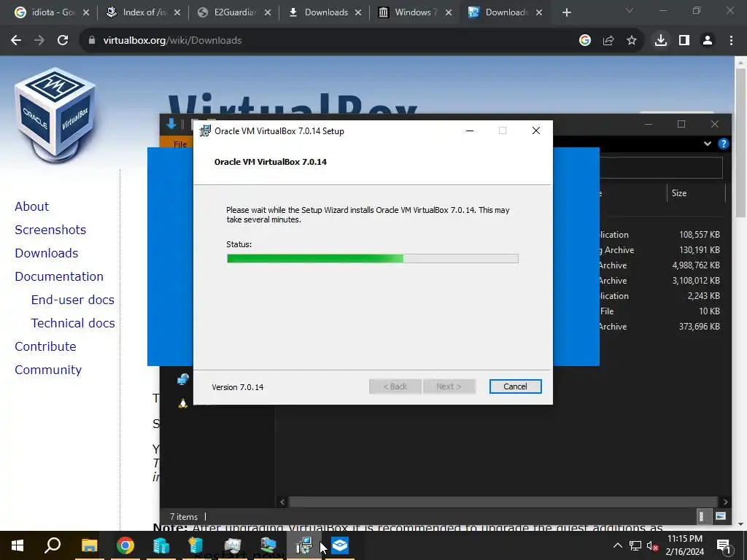Select the file row sized 108,557 KB
The width and height of the screenshot is (747, 560).
click(x=662, y=235)
